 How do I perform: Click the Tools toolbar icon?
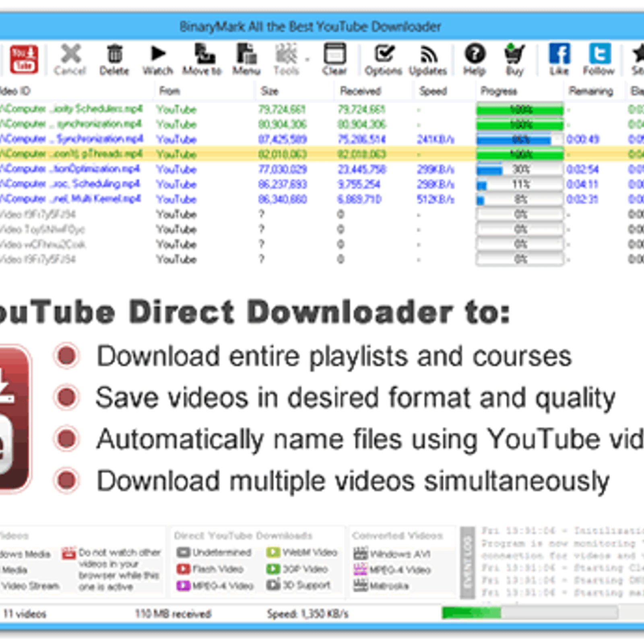click(286, 54)
